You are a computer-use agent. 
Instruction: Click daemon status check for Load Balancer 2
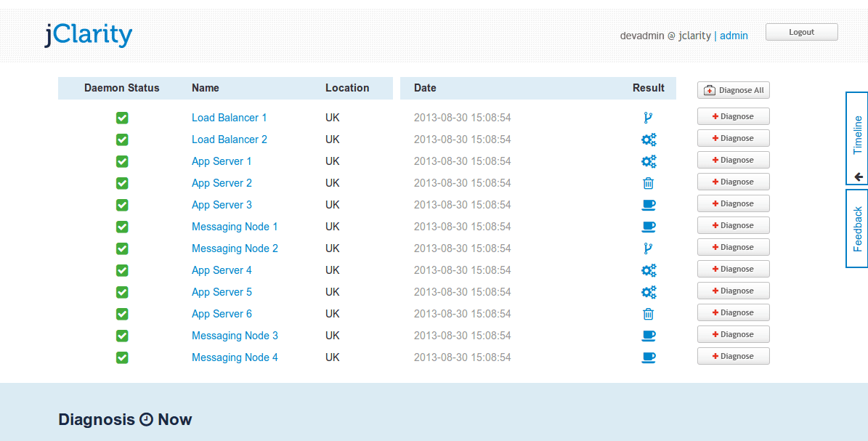point(122,139)
